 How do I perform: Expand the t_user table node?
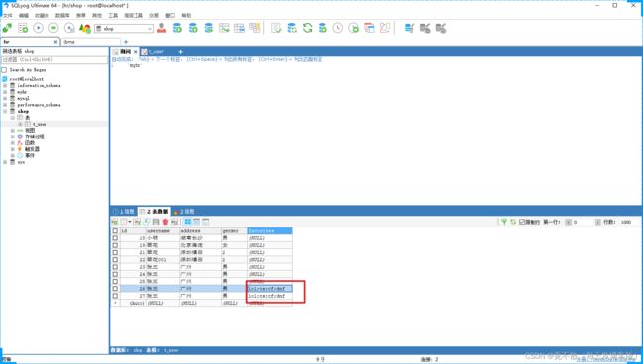point(20,124)
